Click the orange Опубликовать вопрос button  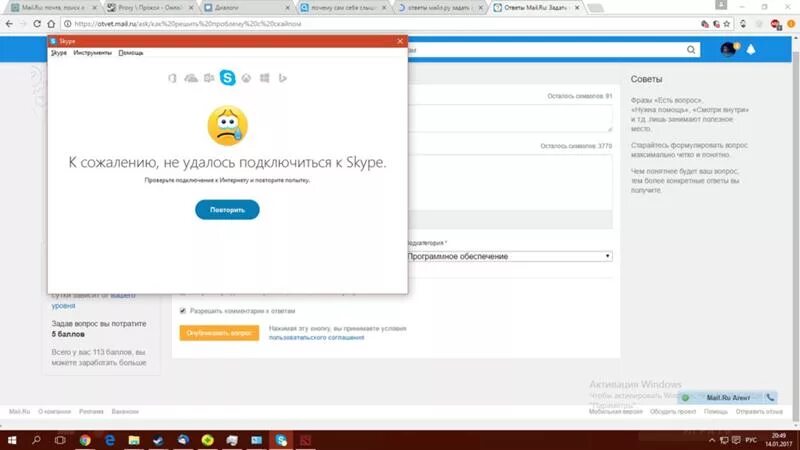pos(219,333)
